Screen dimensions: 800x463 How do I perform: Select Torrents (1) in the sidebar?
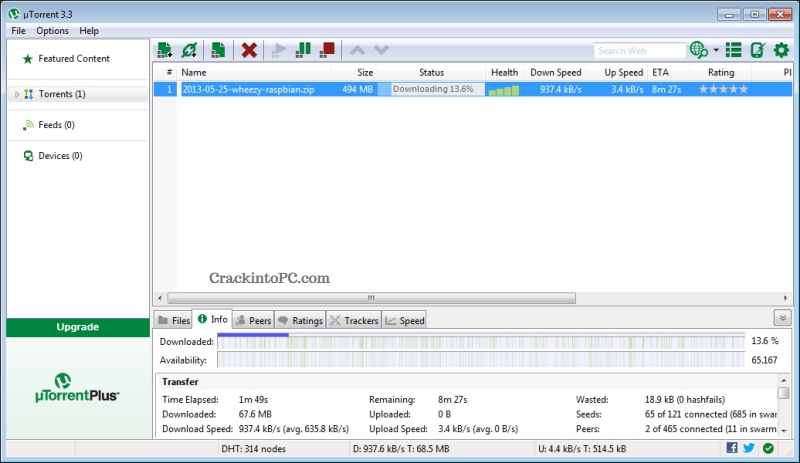point(78,94)
